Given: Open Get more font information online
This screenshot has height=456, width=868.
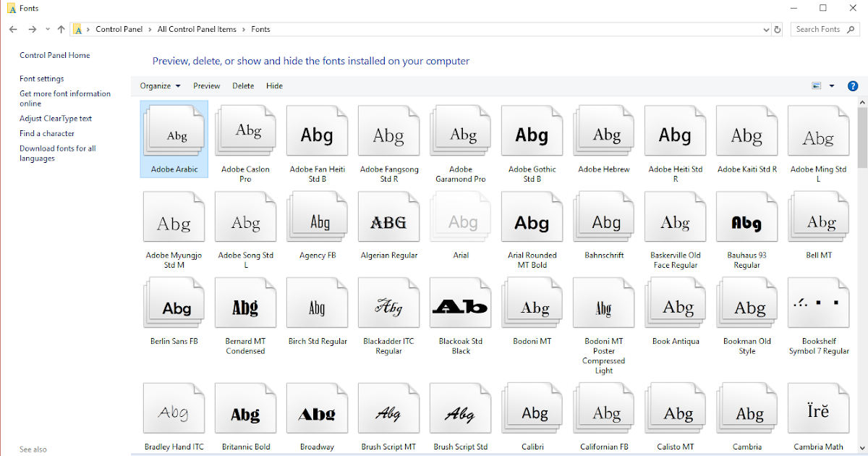Looking at the screenshot, I should [x=65, y=98].
